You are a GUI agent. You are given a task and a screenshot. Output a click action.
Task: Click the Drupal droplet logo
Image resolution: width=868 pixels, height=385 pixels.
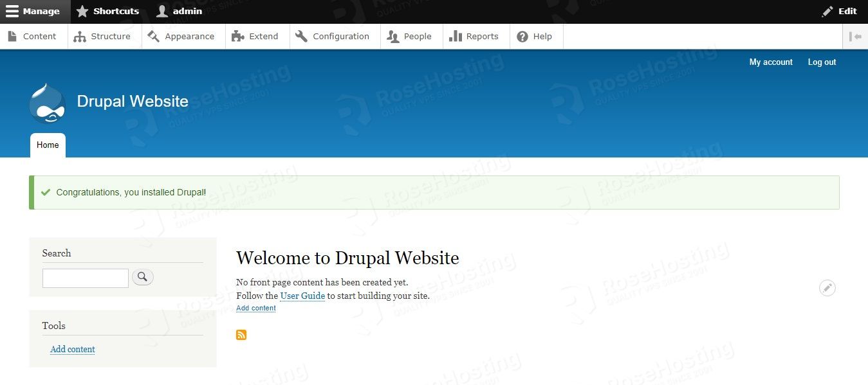pyautogui.click(x=46, y=103)
